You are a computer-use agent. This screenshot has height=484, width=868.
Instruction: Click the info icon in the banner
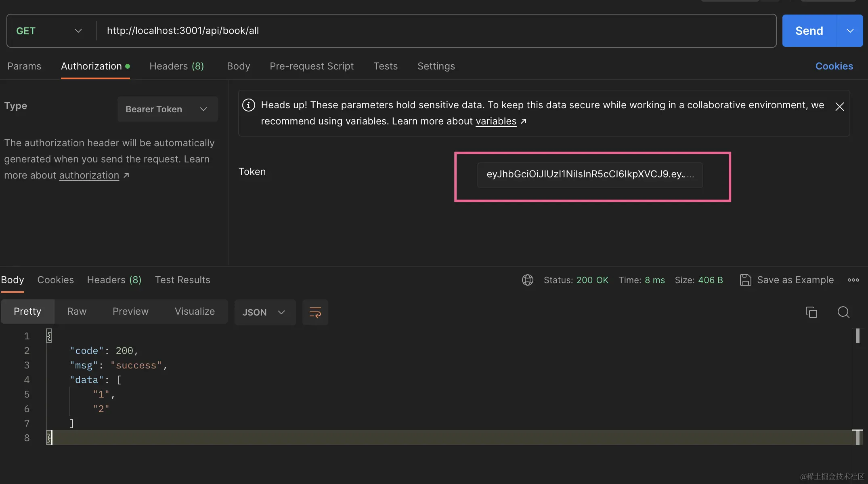[248, 105]
